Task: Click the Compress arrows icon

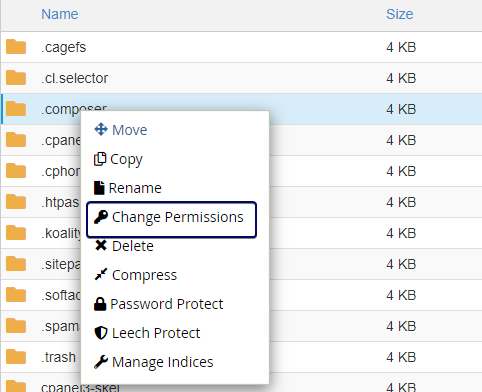Action: (101, 274)
